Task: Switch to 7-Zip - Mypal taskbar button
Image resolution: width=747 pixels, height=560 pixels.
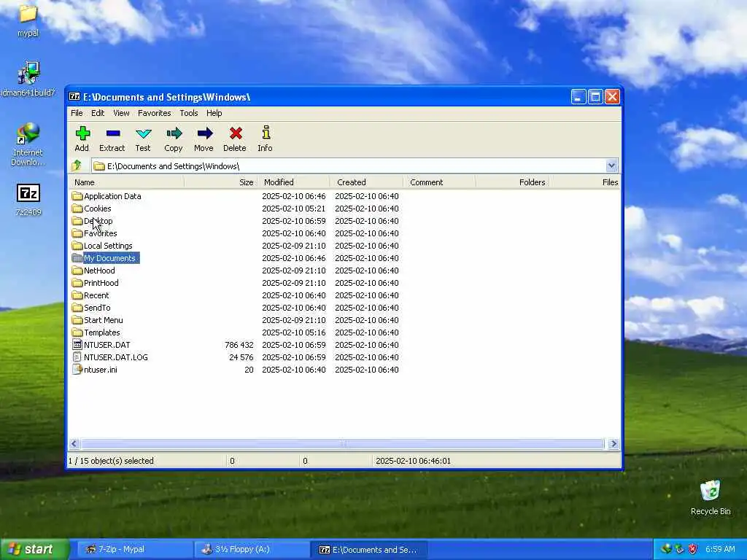Action: pyautogui.click(x=134, y=549)
